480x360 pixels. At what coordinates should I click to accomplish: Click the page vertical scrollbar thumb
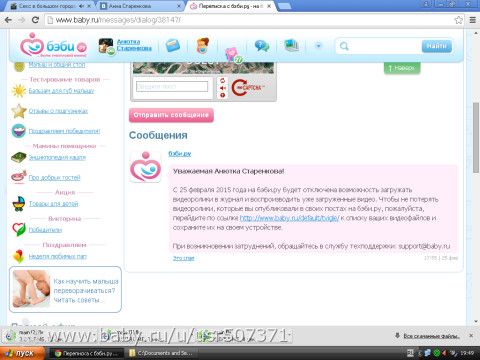coord(476,137)
